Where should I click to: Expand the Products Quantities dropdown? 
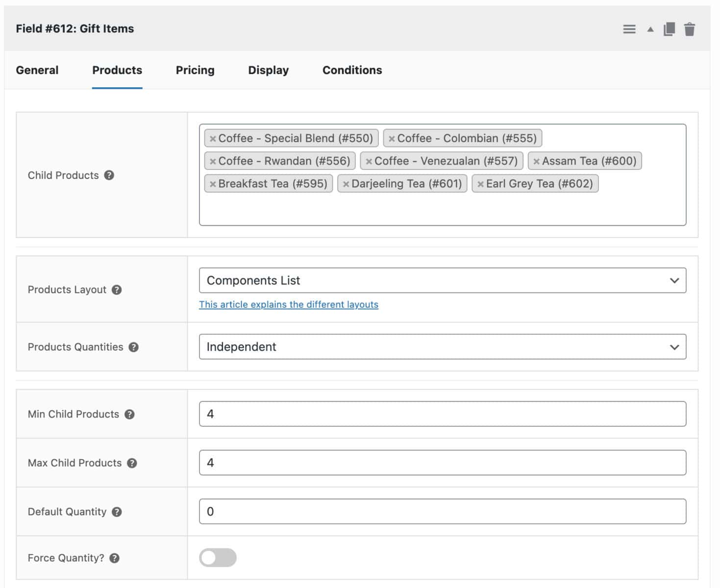[442, 347]
